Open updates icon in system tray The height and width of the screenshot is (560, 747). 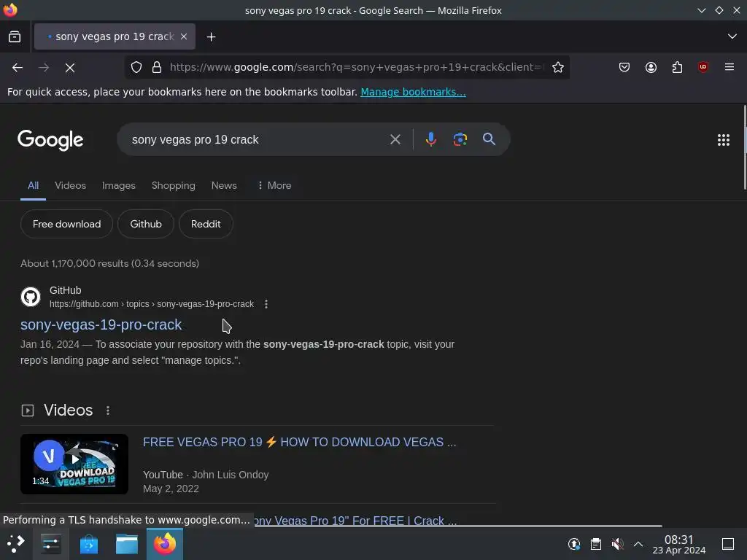coord(574,544)
